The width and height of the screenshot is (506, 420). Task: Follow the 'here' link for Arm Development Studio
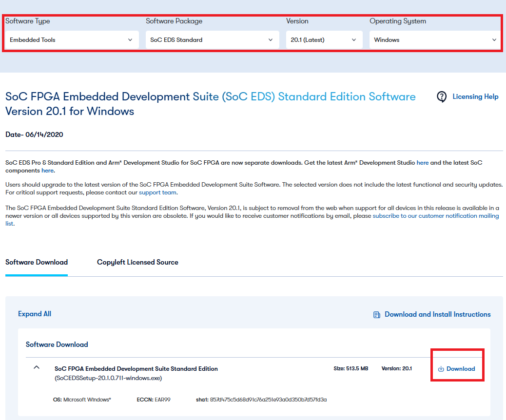click(422, 163)
